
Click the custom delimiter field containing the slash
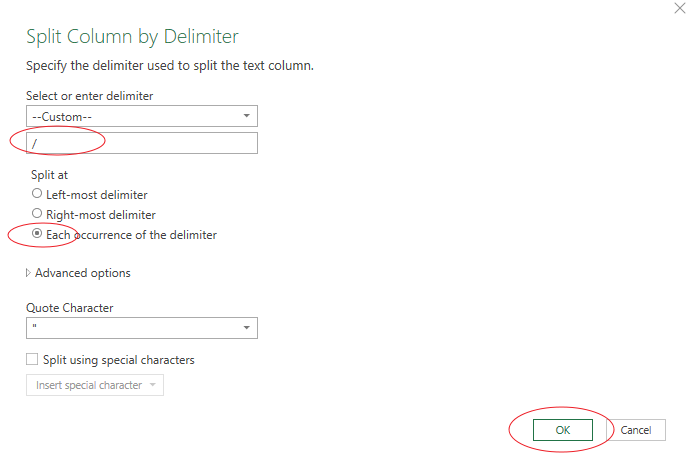[142, 143]
